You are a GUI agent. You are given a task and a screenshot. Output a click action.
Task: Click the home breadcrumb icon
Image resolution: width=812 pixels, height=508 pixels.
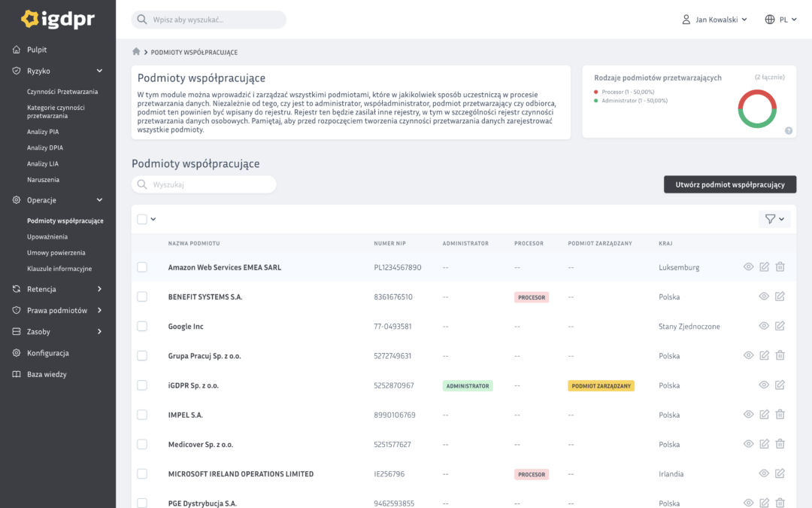pyautogui.click(x=136, y=51)
